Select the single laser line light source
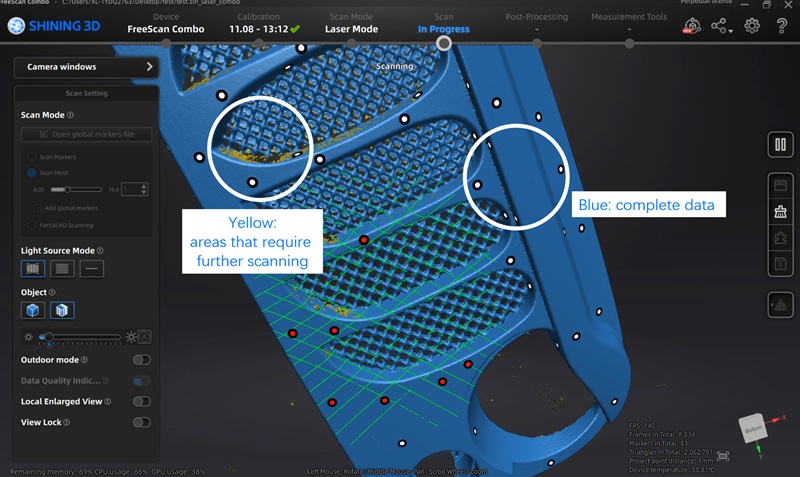The height and width of the screenshot is (477, 800). pyautogui.click(x=92, y=268)
